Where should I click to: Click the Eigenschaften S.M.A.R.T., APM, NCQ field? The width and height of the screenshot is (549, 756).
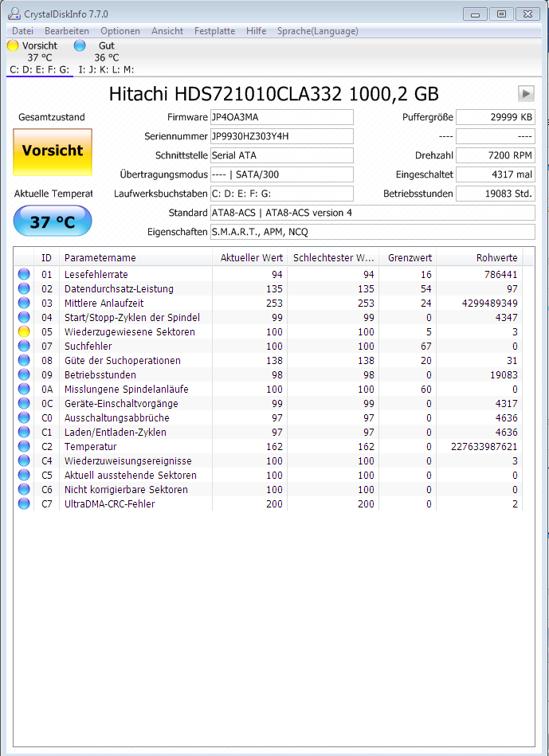[372, 232]
